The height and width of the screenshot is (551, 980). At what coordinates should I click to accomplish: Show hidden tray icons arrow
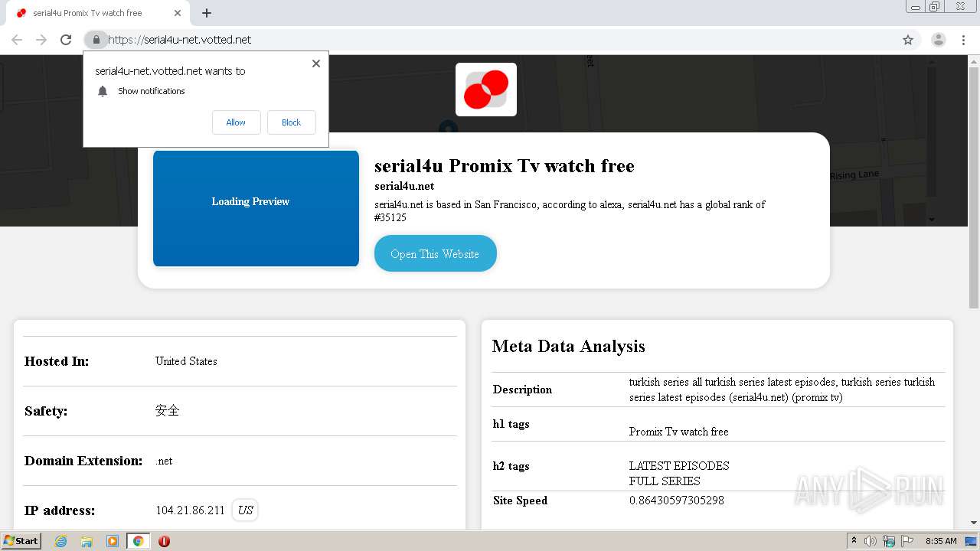[x=854, y=541]
